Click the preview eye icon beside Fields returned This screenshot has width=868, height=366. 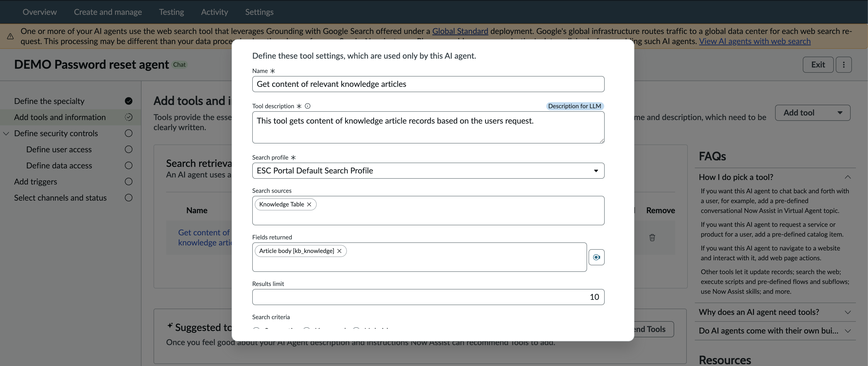point(596,258)
